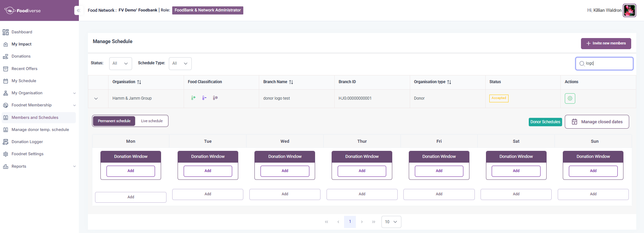The width and height of the screenshot is (644, 233).
Task: Click the Donation Logger icon
Action: tap(6, 142)
